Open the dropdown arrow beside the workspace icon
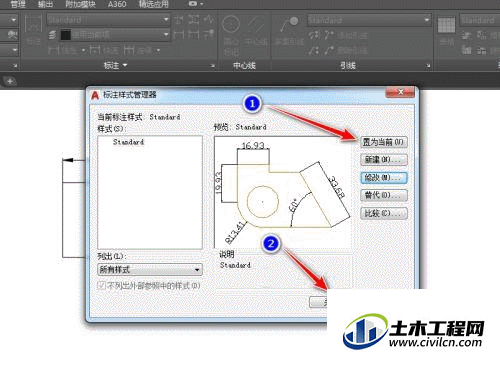500x375 pixels. pyautogui.click(x=202, y=4)
